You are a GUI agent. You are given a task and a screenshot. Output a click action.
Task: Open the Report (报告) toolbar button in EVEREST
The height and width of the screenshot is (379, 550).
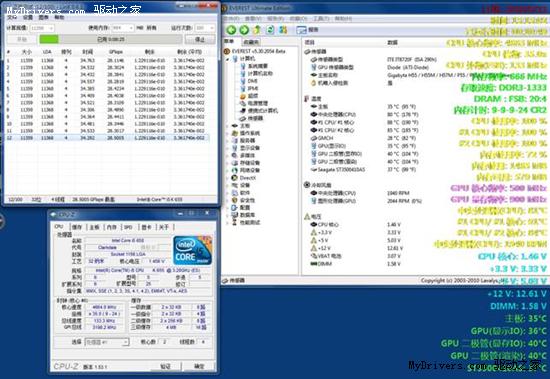tap(307, 30)
